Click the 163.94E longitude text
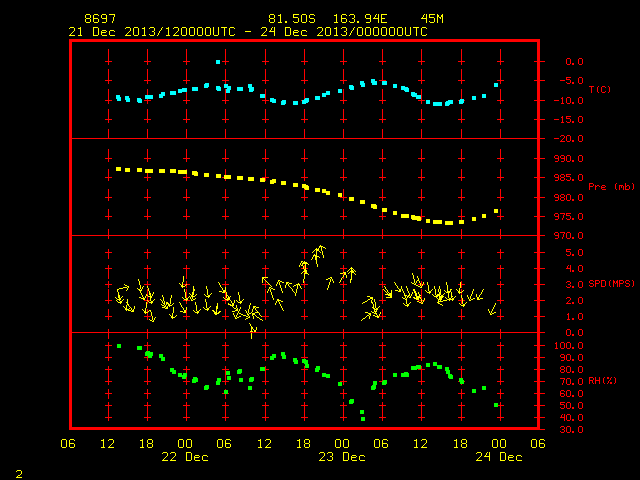Screen dimensions: 640x480 coord(360,19)
